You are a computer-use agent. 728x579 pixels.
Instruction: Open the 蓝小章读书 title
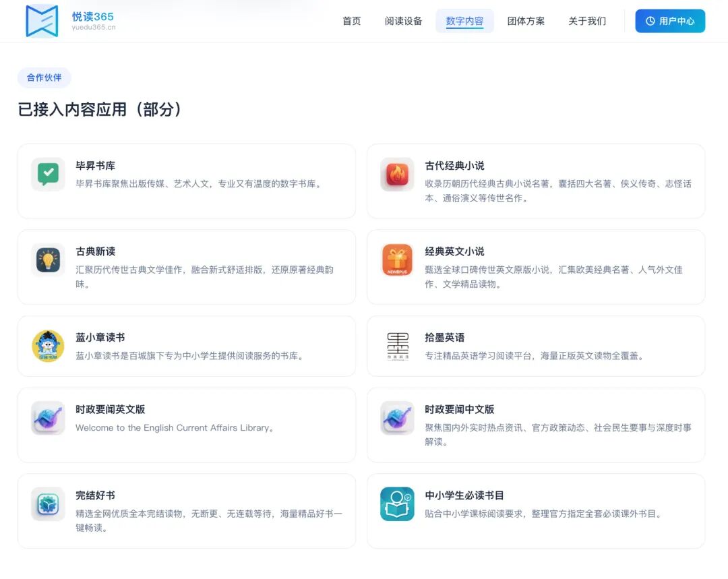(100, 338)
